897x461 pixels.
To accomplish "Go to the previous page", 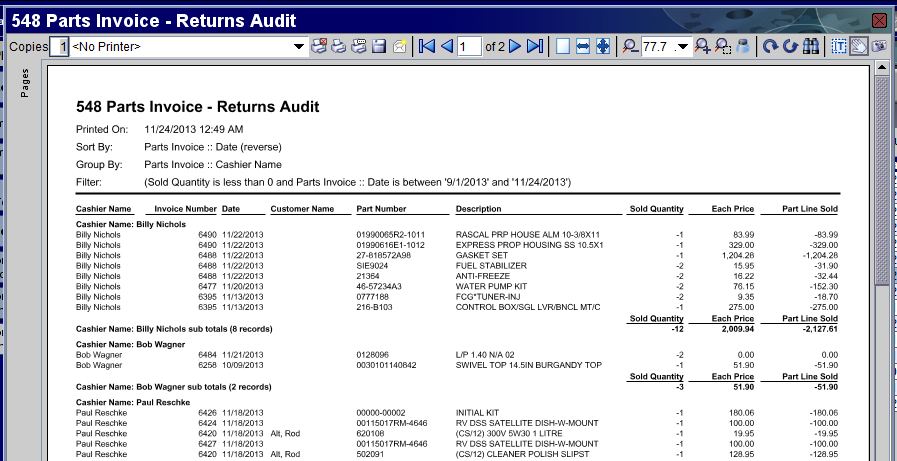I will pyautogui.click(x=446, y=46).
